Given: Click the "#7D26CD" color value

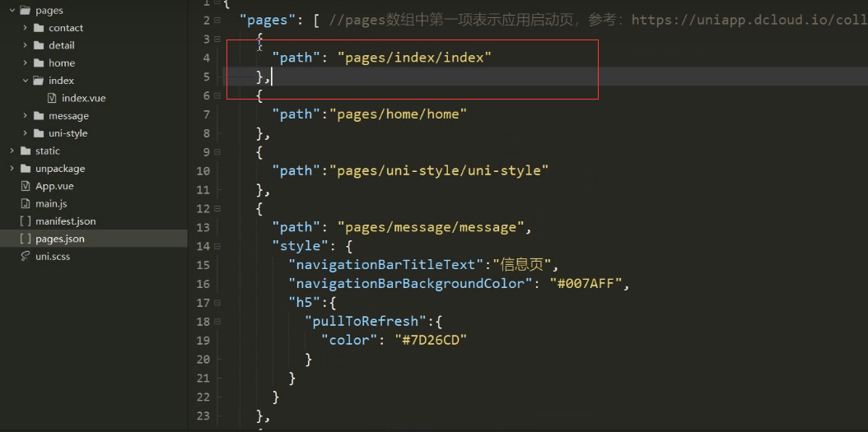Looking at the screenshot, I should pyautogui.click(x=432, y=340).
